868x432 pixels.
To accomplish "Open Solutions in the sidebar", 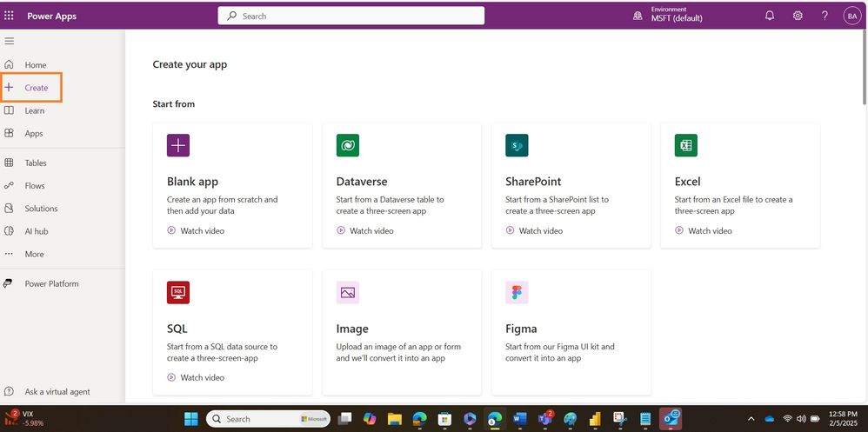I will [40, 209].
